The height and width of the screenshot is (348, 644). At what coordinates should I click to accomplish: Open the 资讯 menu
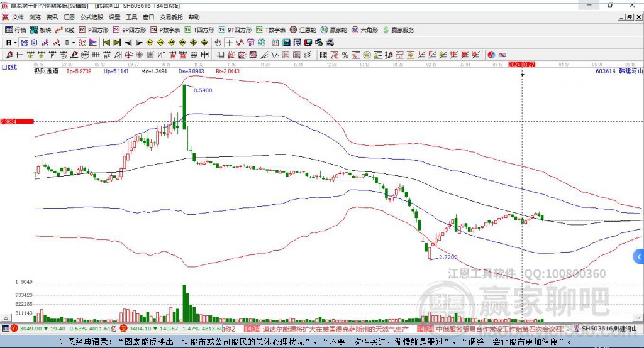[52, 17]
